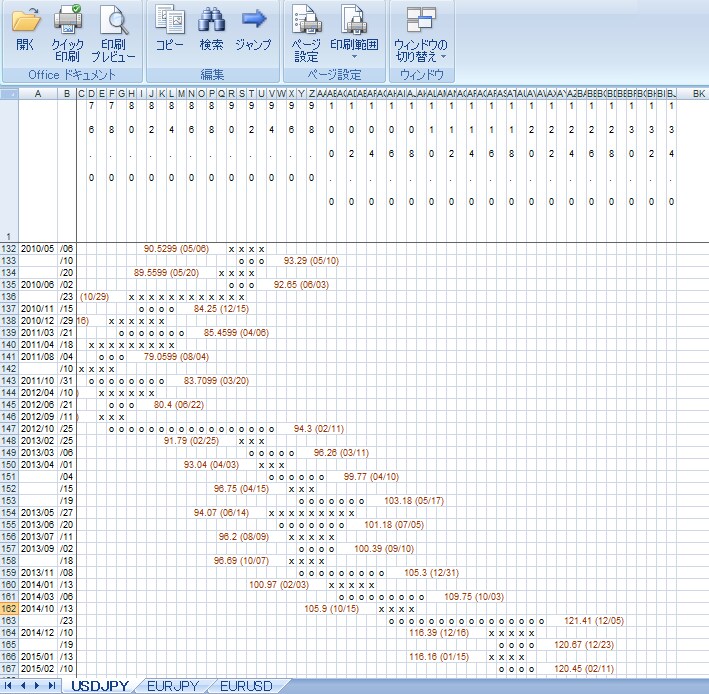Click the 116.16 (01/15) label
This screenshot has height=694, width=709.
tap(439, 656)
